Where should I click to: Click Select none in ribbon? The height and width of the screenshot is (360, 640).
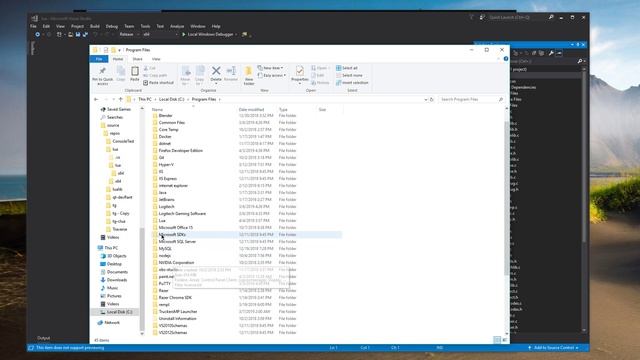(349, 75)
